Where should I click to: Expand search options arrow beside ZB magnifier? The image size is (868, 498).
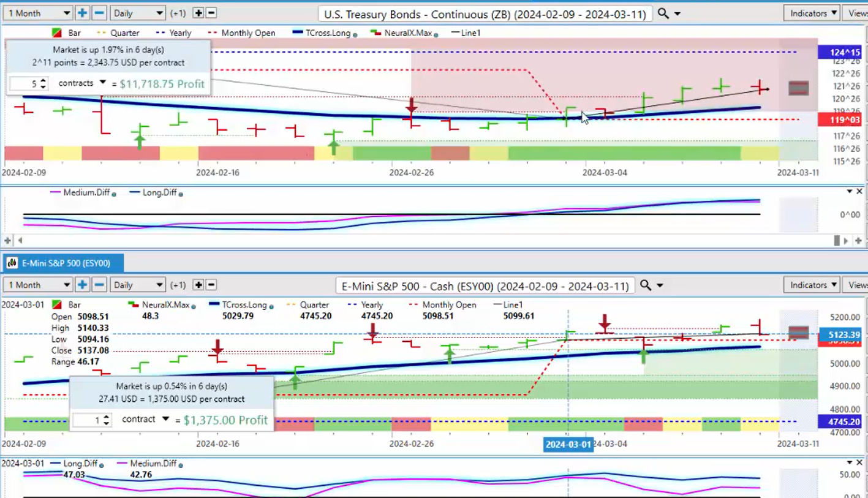(677, 13)
